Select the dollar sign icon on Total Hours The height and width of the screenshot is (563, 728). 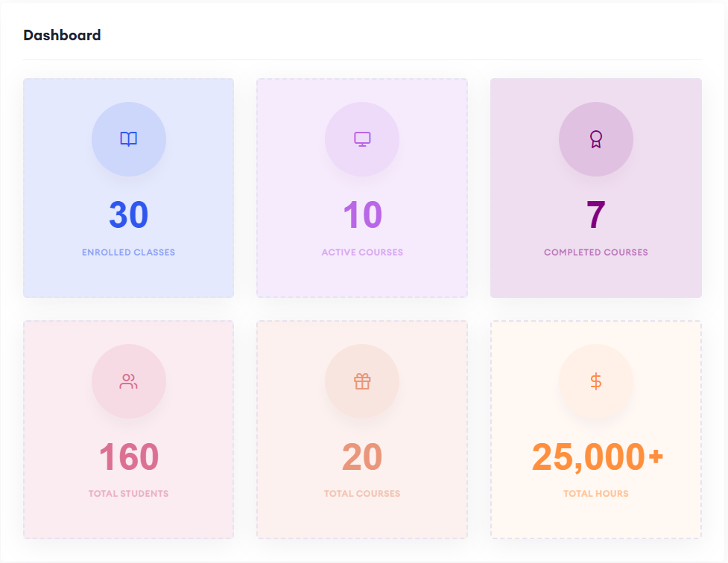click(596, 381)
